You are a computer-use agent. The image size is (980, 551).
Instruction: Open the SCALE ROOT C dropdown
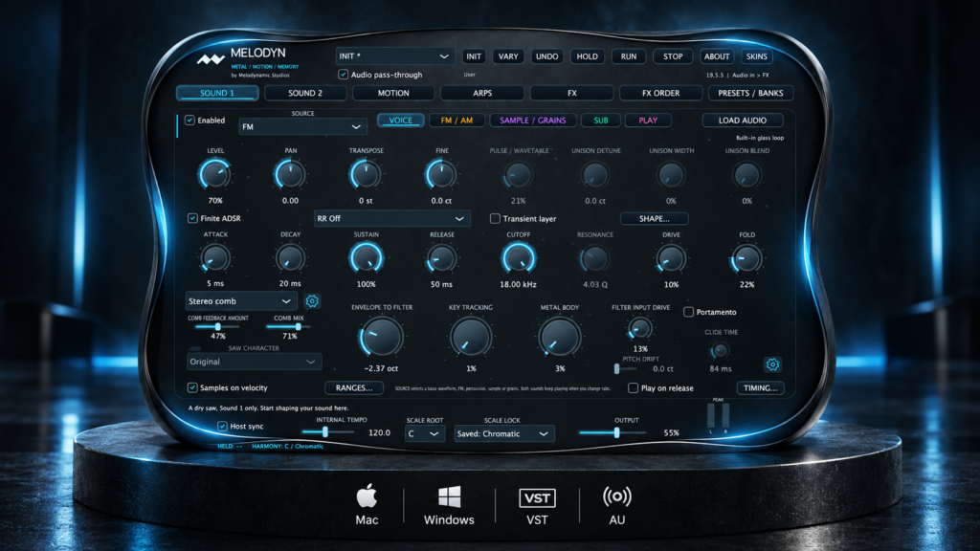(x=424, y=433)
